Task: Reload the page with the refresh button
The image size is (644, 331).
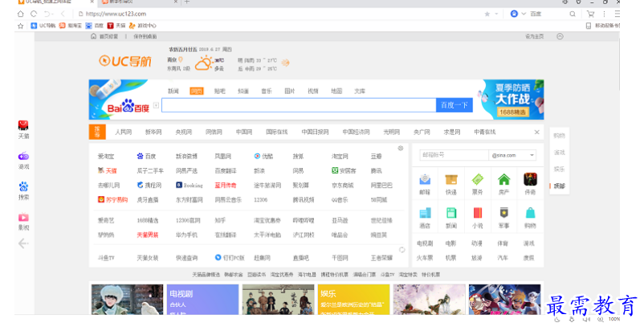Action: coord(34,14)
